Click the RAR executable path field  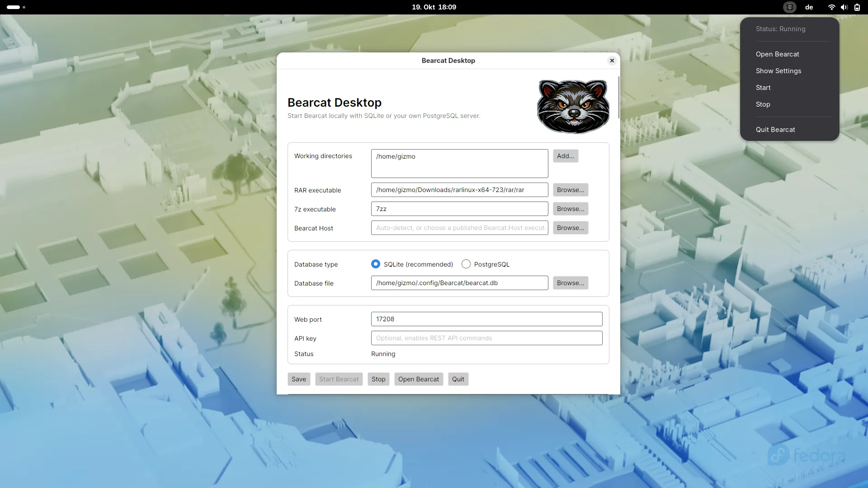[x=459, y=190]
